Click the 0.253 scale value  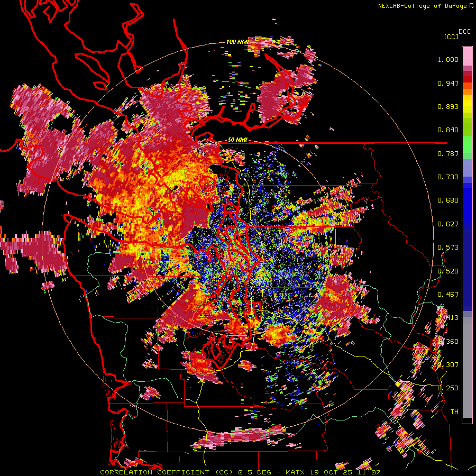tap(448, 388)
